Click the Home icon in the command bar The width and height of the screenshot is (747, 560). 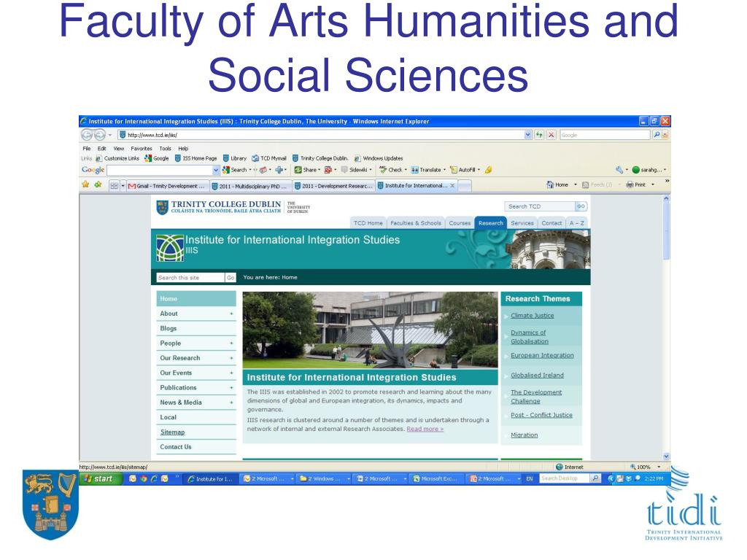point(550,184)
